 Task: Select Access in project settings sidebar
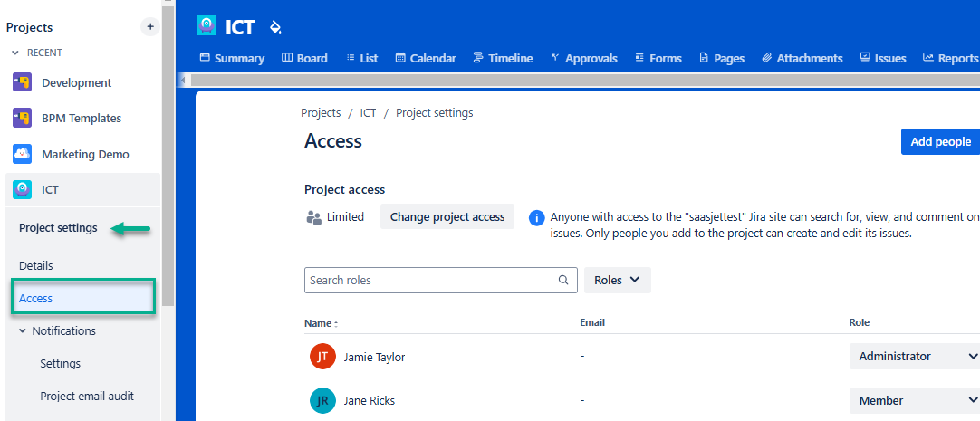click(x=83, y=298)
